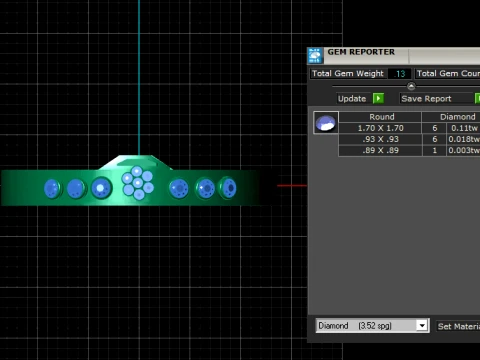
Task: Click the leftmost blue gem on band
Action: pos(52,188)
